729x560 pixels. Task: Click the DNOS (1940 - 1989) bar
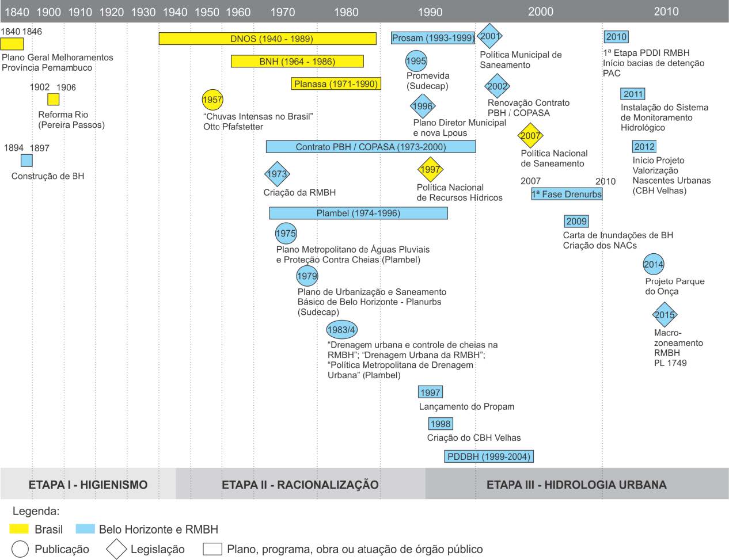[268, 39]
